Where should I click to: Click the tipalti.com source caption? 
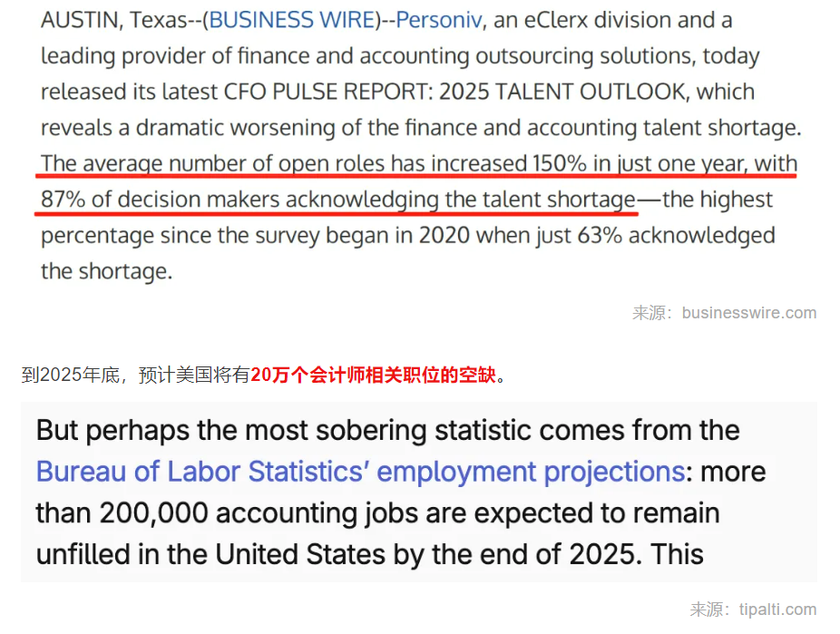click(x=753, y=610)
